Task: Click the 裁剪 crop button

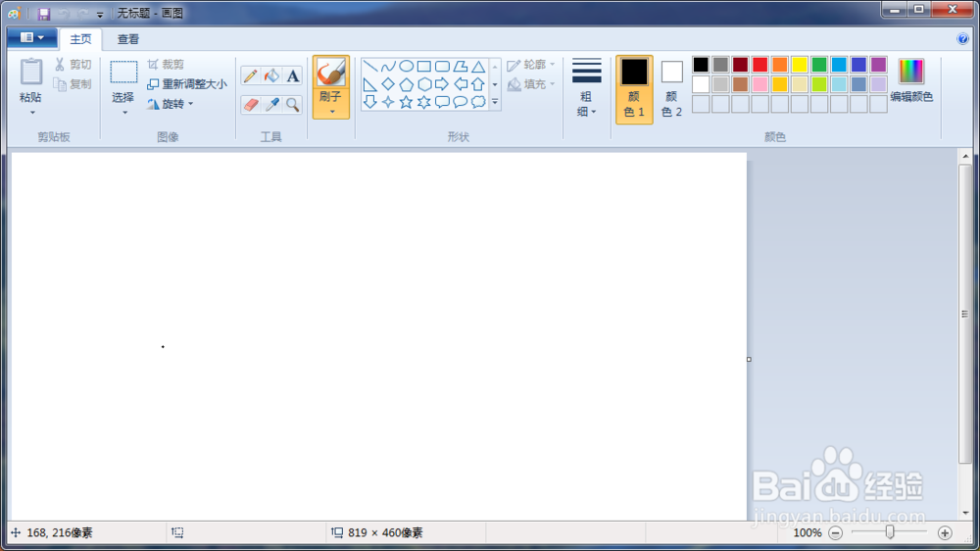Action: tap(167, 65)
